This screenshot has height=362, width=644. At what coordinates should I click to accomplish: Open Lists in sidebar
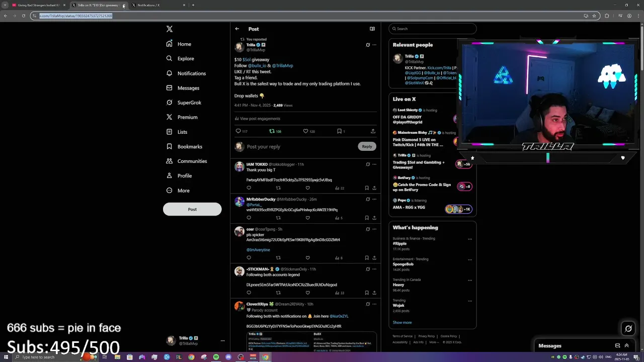coord(177,132)
